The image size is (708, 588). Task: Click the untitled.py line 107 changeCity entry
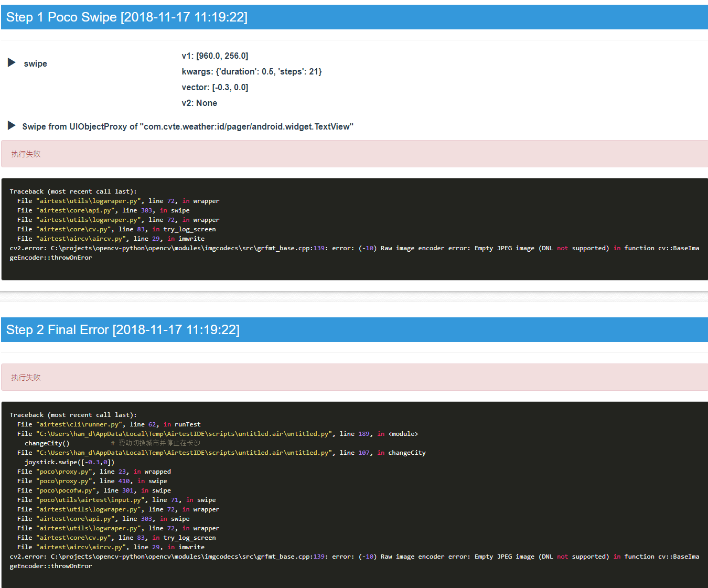pyautogui.click(x=221, y=453)
